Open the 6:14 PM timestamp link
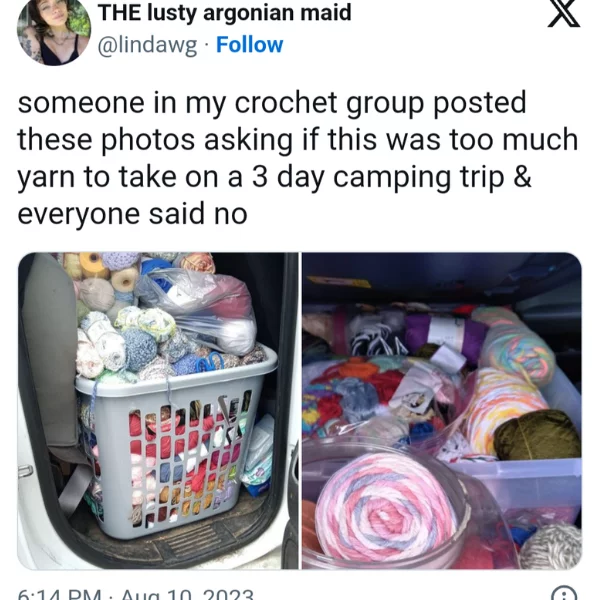The height and width of the screenshot is (600, 600). click(135, 594)
